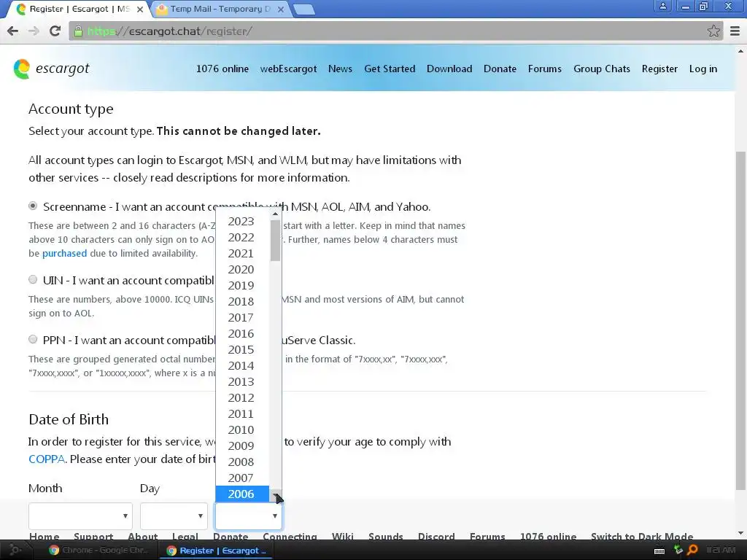Viewport: 747px width, 560px height.
Task: Select the PPN account type
Action: (x=33, y=339)
